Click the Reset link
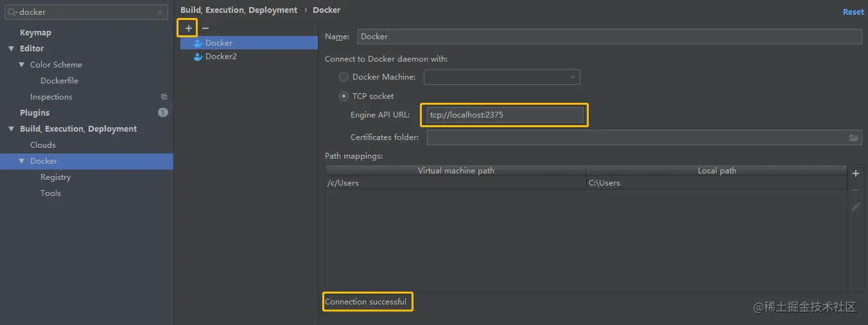Screen dimensions: 868x325 click(x=853, y=12)
